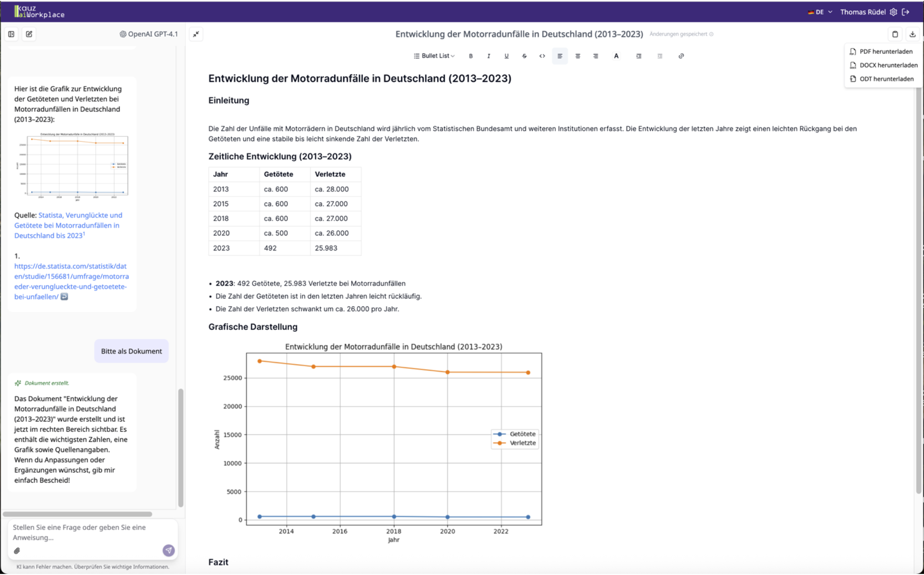Viewport: 924px width, 575px height.
Task: Click the user name Thomas Rüdel
Action: [x=863, y=12]
